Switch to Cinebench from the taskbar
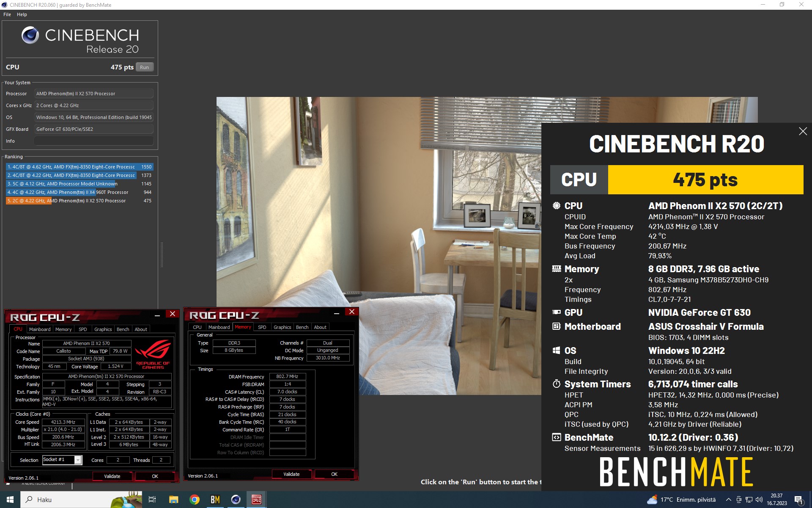Image resolution: width=812 pixels, height=508 pixels. click(x=236, y=500)
